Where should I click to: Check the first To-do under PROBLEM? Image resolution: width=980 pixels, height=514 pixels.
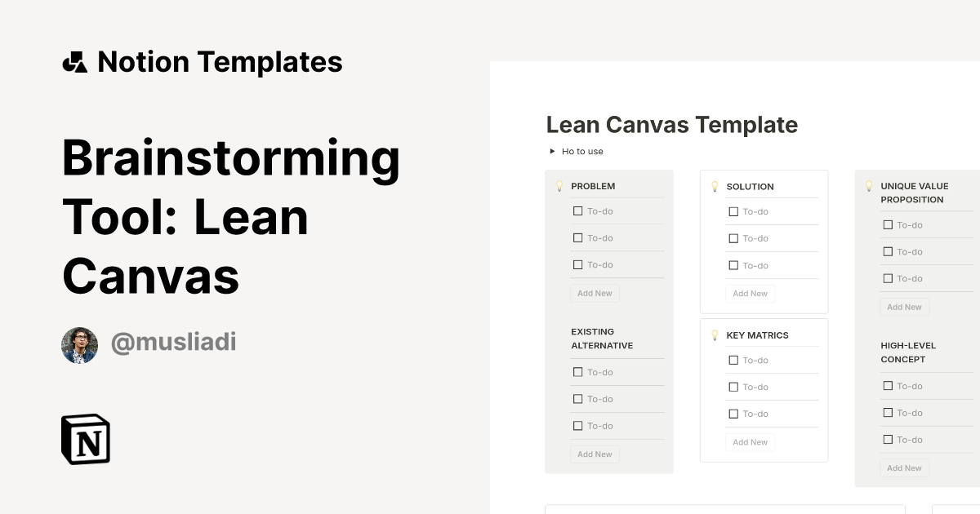(x=578, y=210)
